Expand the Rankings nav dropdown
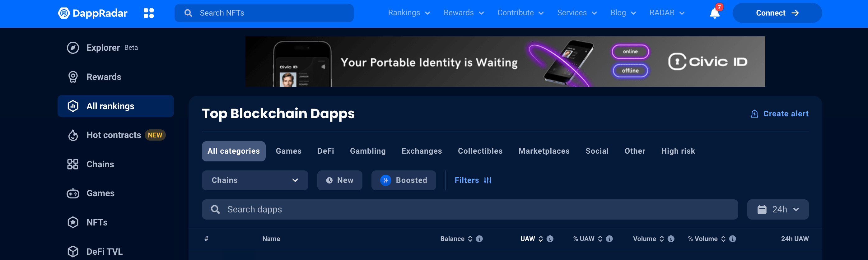The width and height of the screenshot is (868, 260). pos(409,13)
